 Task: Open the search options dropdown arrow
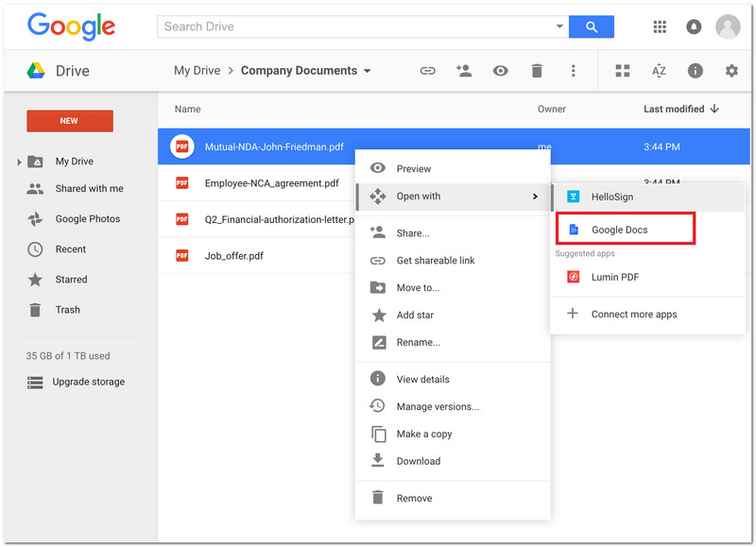coord(559,26)
